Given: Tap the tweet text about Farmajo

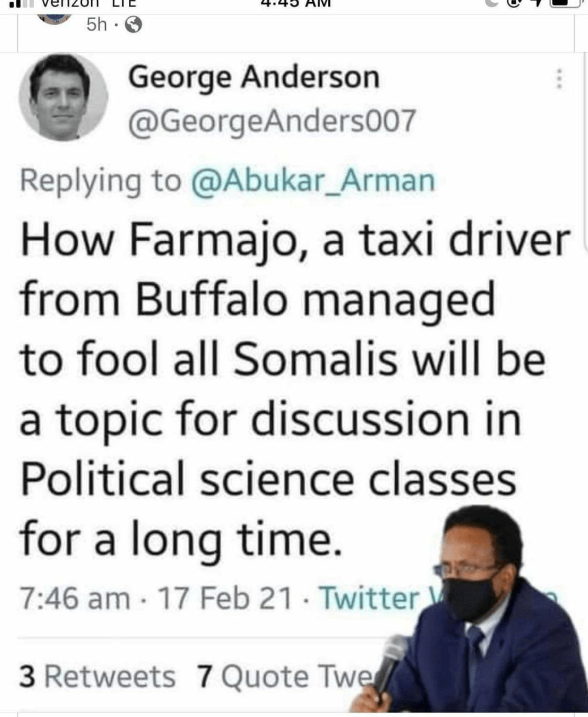Looking at the screenshot, I should click(x=295, y=390).
